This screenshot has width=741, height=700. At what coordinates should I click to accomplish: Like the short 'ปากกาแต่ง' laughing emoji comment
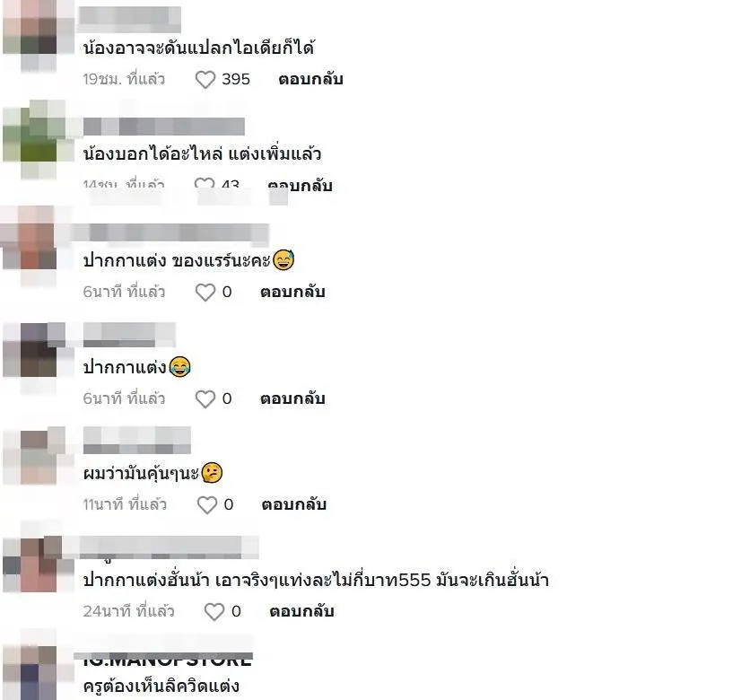[205, 399]
